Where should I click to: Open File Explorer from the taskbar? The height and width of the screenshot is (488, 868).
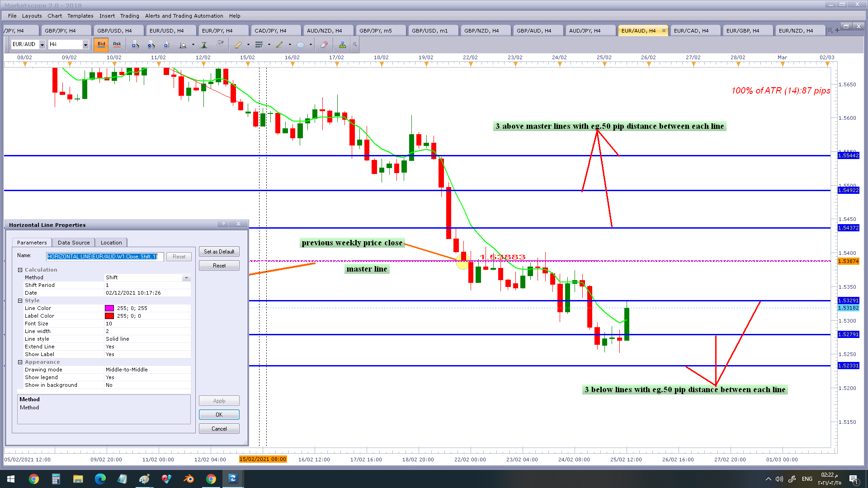pos(78,479)
